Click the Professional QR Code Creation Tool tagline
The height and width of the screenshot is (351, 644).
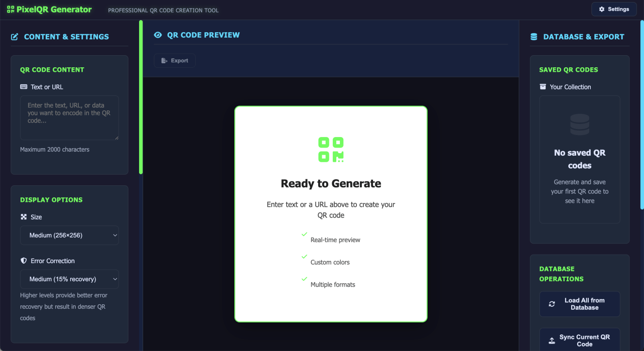point(163,10)
